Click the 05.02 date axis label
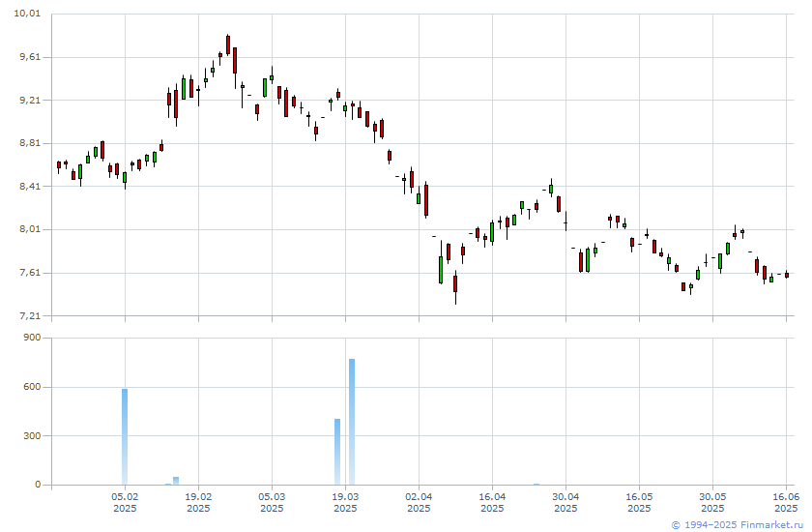Screen dimensions: 812x532 (125, 502)
